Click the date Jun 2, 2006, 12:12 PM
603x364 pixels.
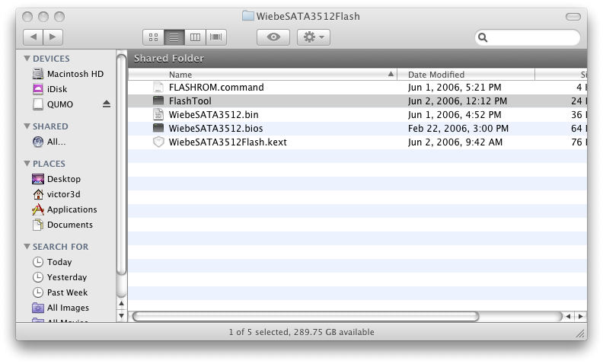click(x=458, y=101)
